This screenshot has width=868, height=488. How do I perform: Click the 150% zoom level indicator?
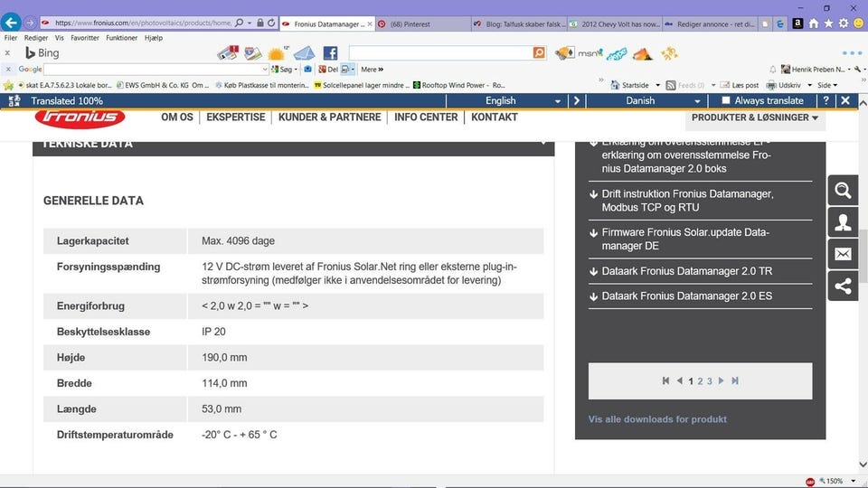pyautogui.click(x=835, y=481)
